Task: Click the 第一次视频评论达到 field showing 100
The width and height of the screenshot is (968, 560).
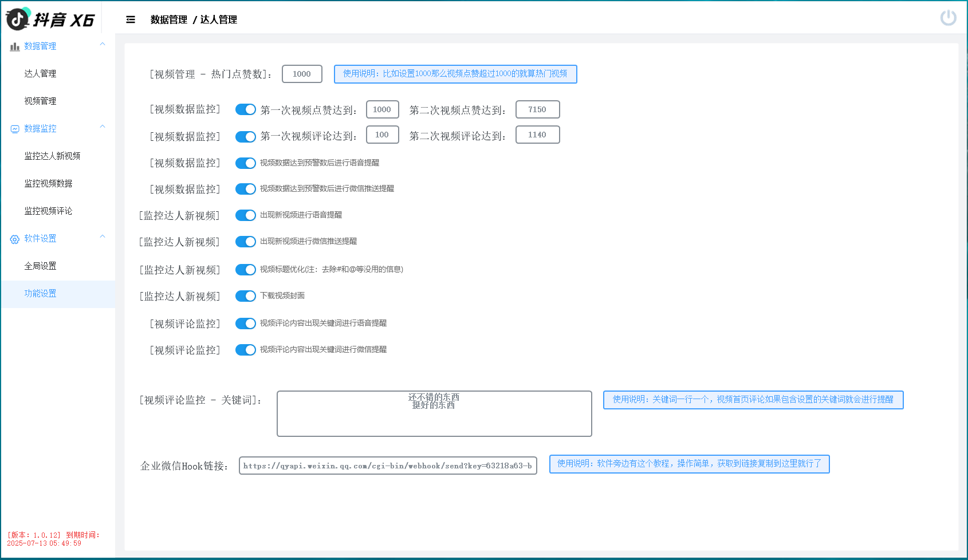Action: [x=382, y=135]
